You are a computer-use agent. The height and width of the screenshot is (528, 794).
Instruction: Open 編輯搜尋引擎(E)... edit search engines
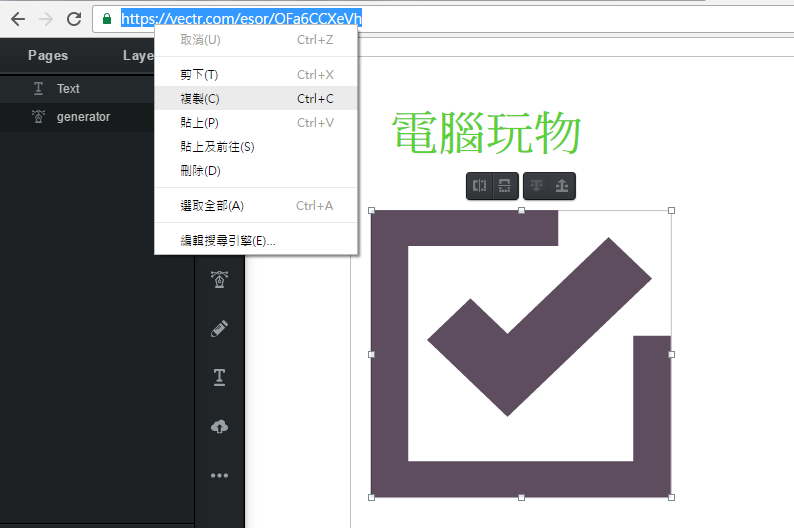[x=256, y=241]
